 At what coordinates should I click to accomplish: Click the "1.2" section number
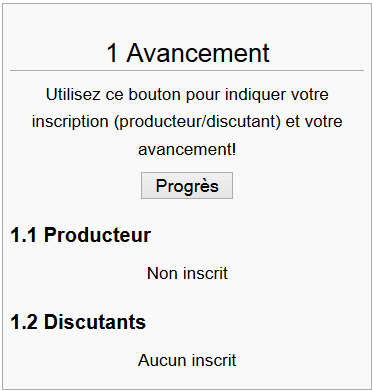click(x=24, y=322)
